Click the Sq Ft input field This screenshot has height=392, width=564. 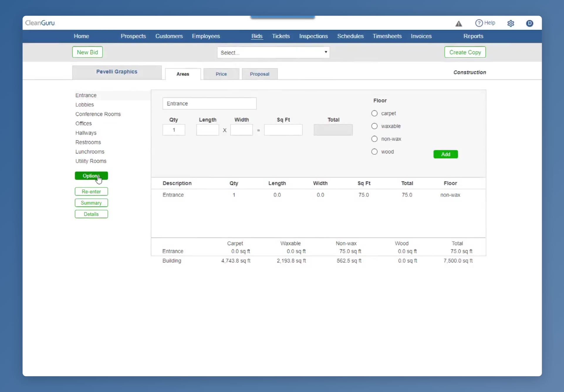283,130
